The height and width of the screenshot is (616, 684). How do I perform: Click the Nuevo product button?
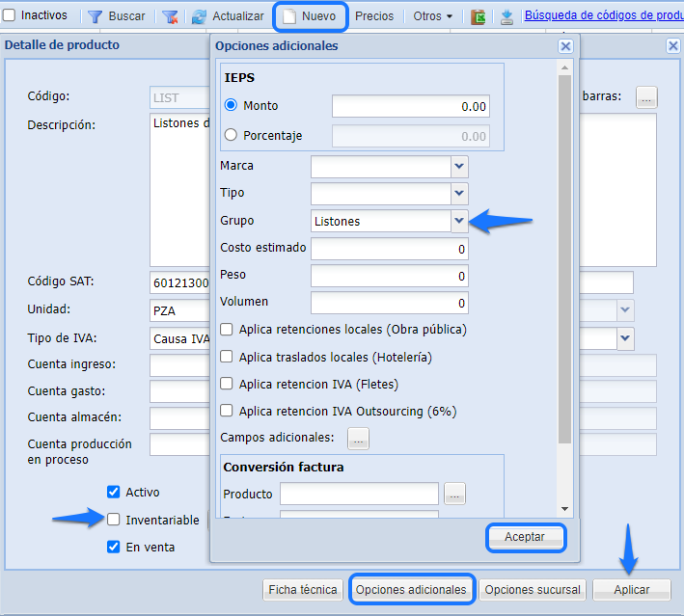311,16
